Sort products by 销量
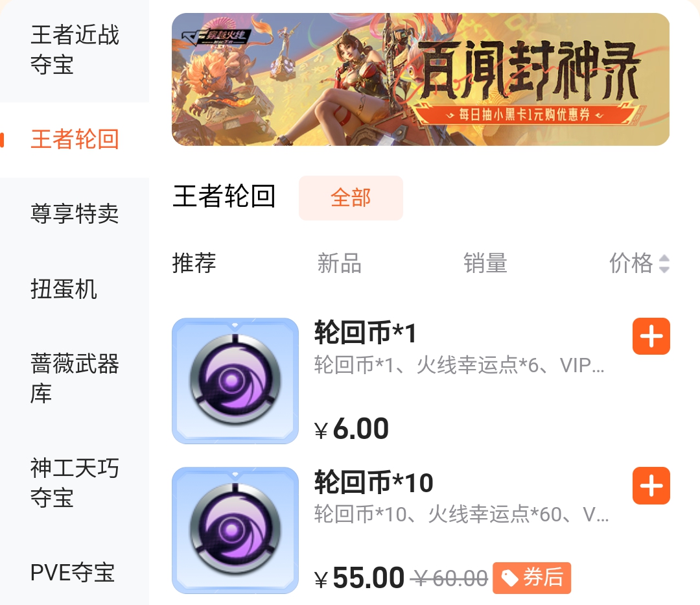This screenshot has width=700, height=605. 485,263
